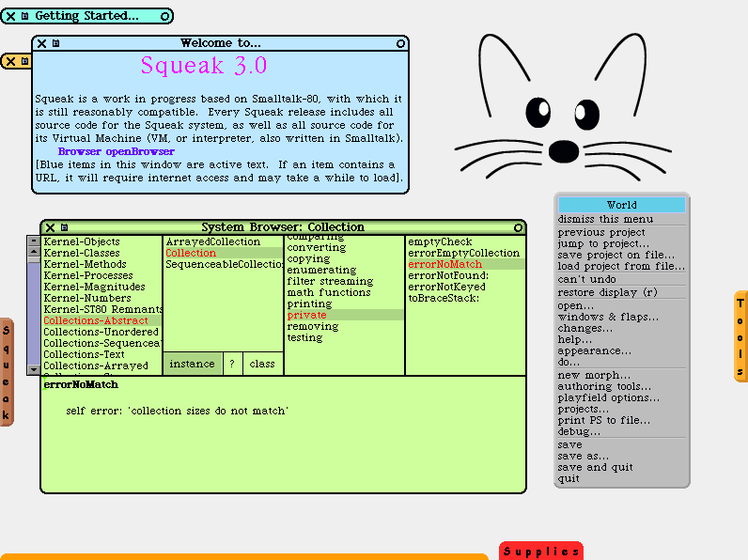
Task: Click scrollbar down arrow in category list
Action: click(34, 369)
